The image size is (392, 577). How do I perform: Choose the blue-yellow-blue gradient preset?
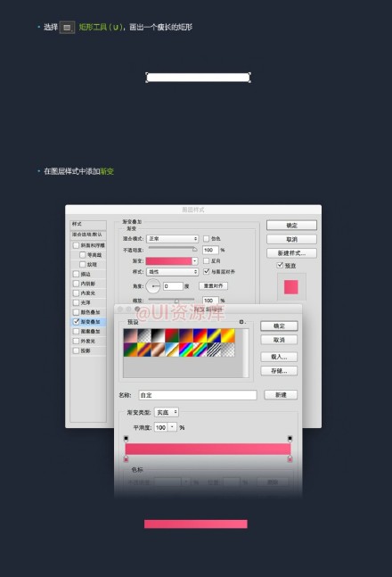214,335
